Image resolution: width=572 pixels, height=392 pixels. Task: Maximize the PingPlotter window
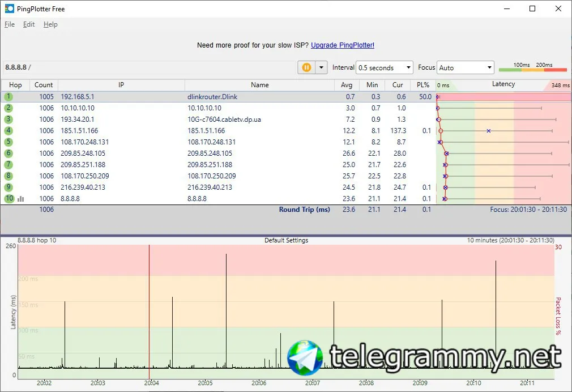point(532,8)
